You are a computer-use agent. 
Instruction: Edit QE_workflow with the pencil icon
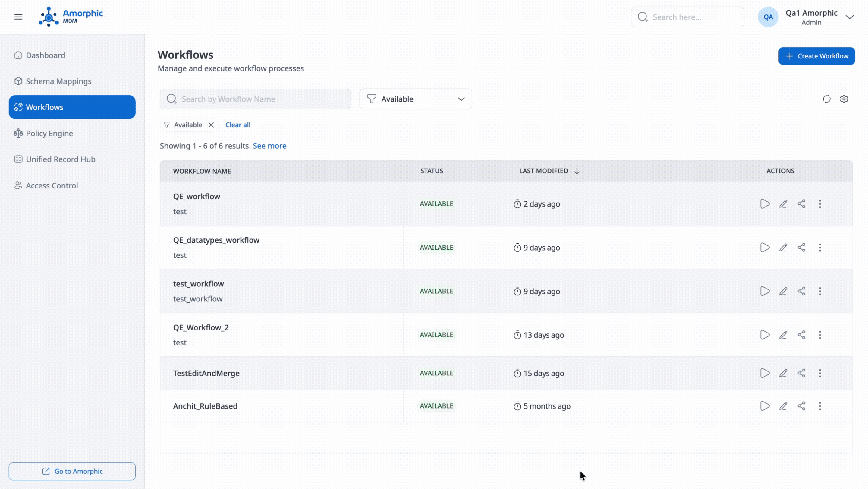click(783, 204)
